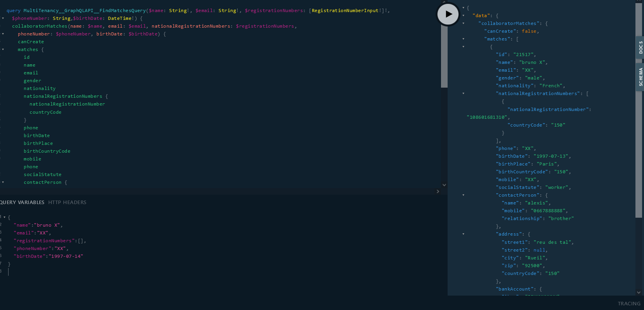Click the canCreate field in the query
The image size is (644, 310).
pyautogui.click(x=31, y=42)
